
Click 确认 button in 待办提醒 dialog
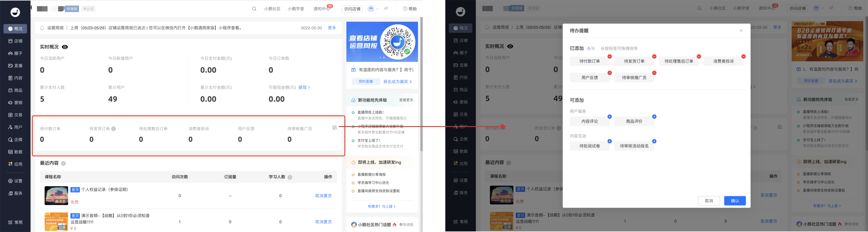[x=735, y=201]
